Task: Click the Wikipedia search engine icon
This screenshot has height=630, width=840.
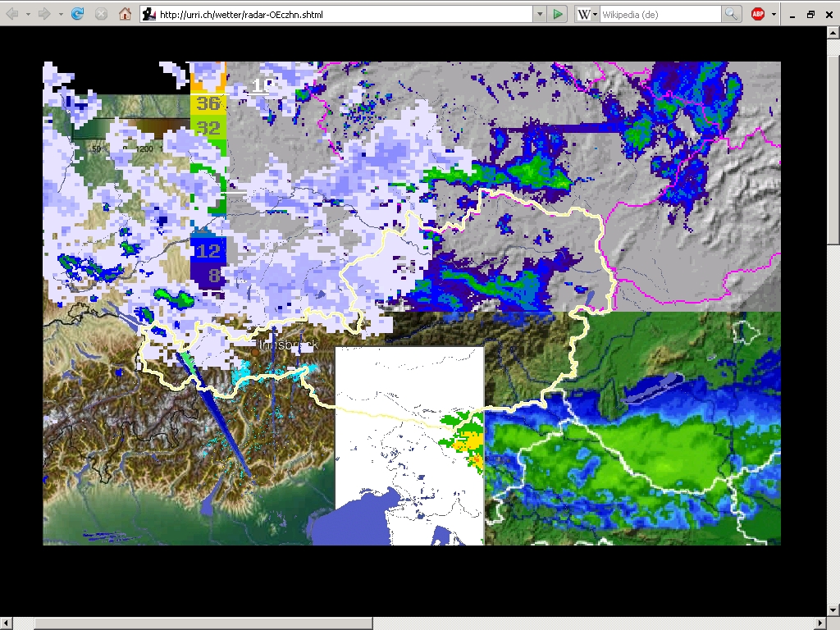Action: click(x=584, y=15)
